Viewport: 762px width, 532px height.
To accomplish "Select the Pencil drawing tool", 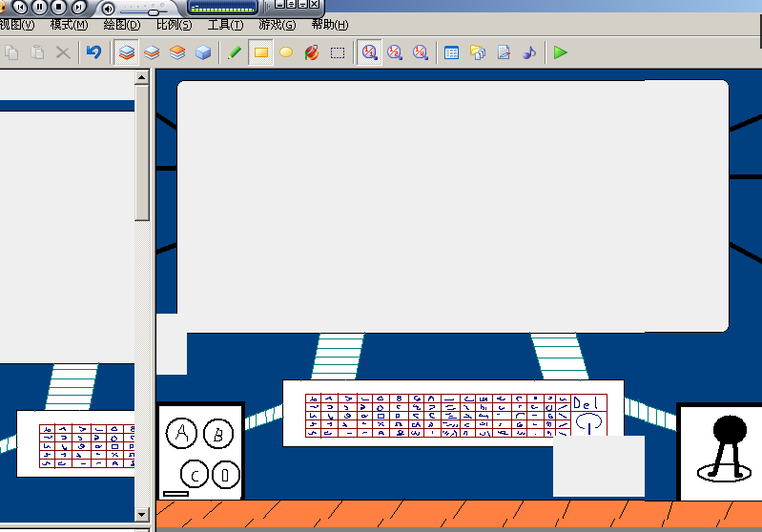I will [235, 52].
